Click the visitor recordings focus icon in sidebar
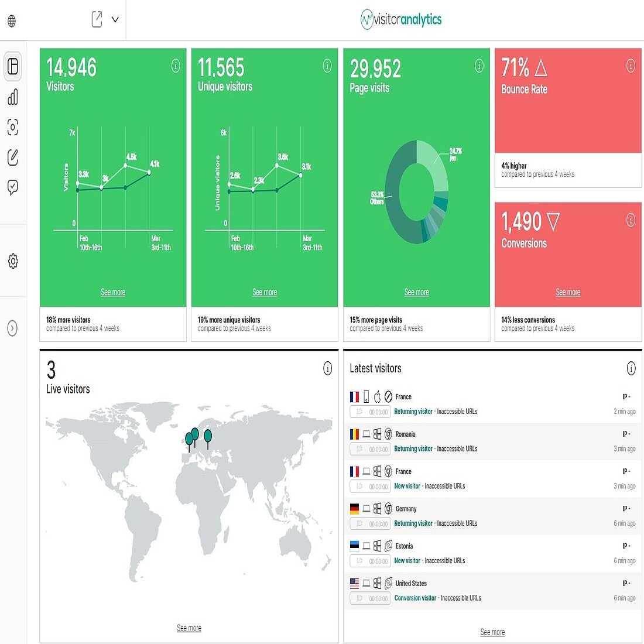This screenshot has width=644, height=644. (12, 128)
